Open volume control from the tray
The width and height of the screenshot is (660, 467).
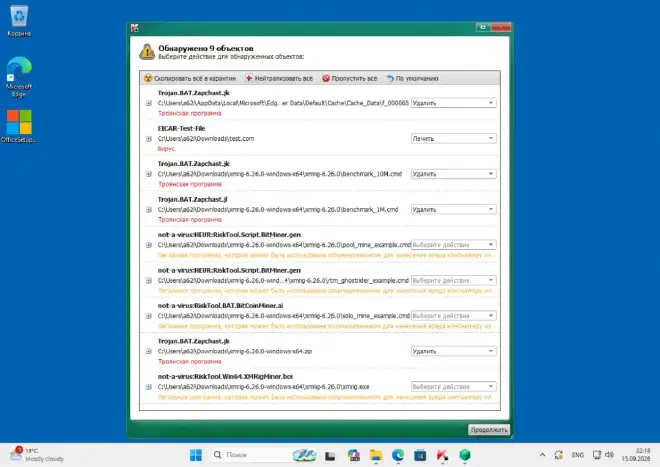click(x=609, y=455)
